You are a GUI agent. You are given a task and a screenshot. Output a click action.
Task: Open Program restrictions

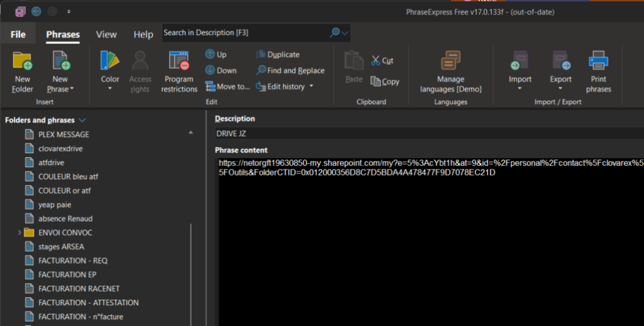coord(179,72)
